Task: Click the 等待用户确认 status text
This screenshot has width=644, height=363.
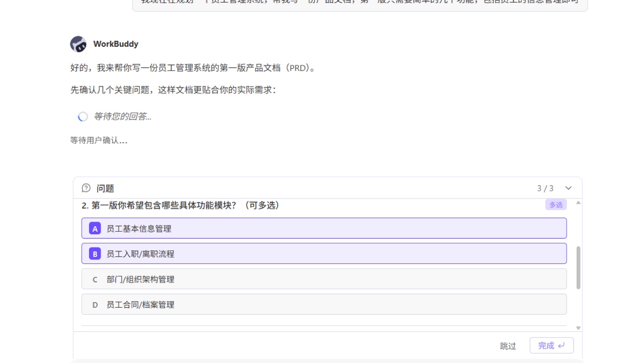Action: [99, 140]
